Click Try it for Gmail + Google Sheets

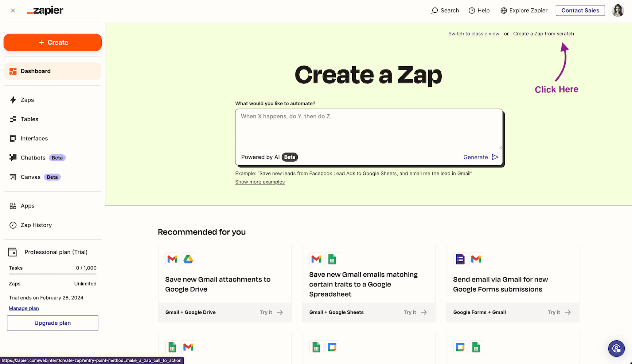pos(415,312)
